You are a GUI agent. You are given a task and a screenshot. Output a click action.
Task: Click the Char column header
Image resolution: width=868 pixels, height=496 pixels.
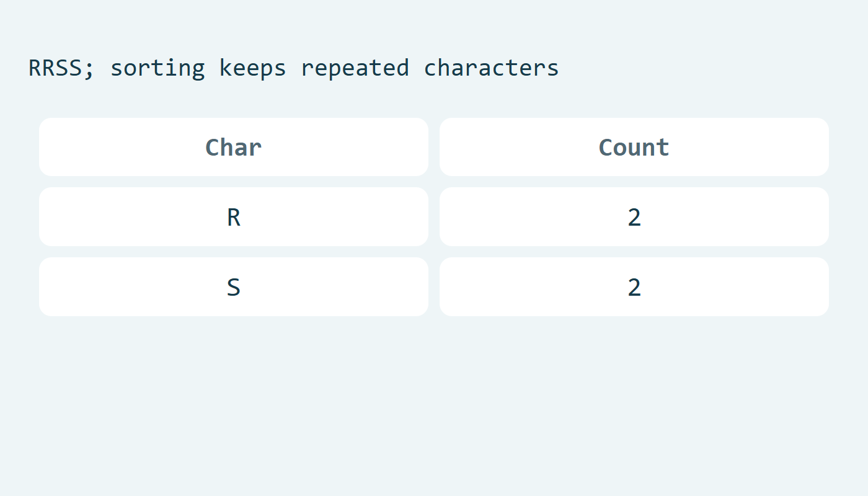(234, 147)
